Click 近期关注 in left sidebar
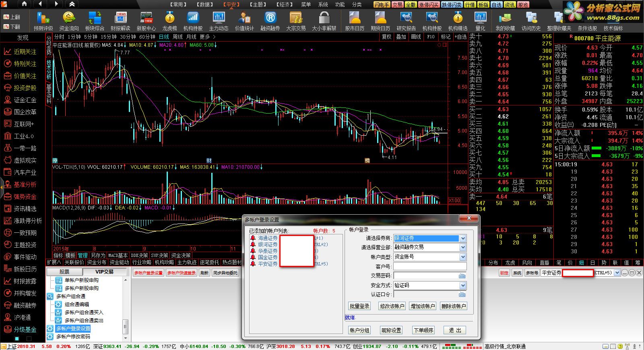The height and width of the screenshot is (350, 644). [25, 52]
